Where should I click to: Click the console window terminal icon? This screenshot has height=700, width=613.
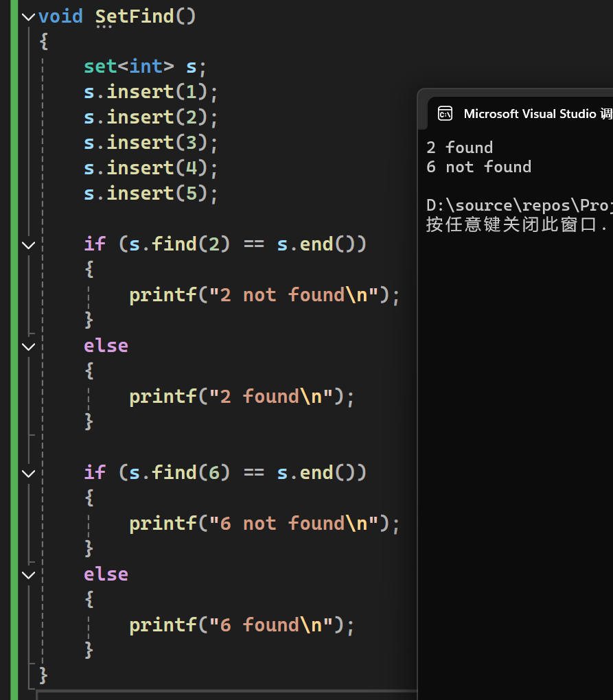(x=445, y=114)
